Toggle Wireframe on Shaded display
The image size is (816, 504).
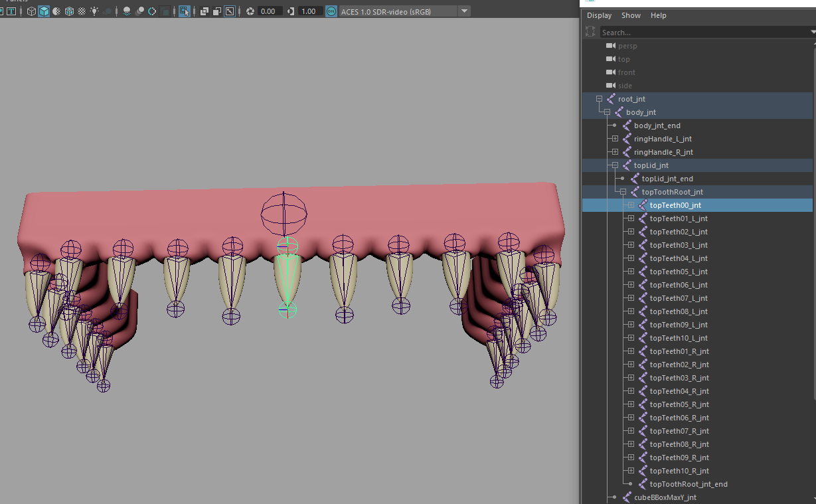click(x=69, y=11)
